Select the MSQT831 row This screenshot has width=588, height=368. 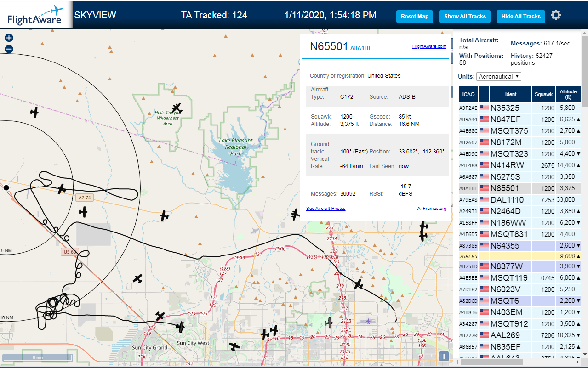click(520, 234)
